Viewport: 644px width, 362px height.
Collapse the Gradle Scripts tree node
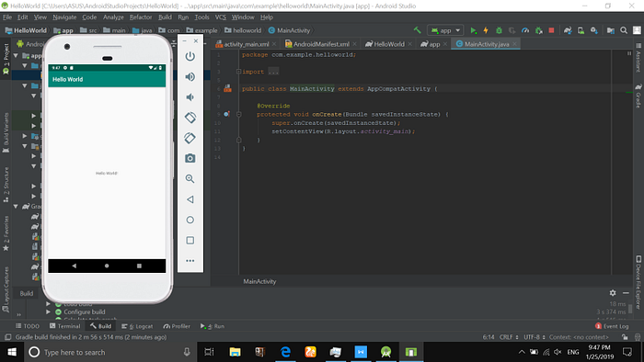[x=16, y=206]
